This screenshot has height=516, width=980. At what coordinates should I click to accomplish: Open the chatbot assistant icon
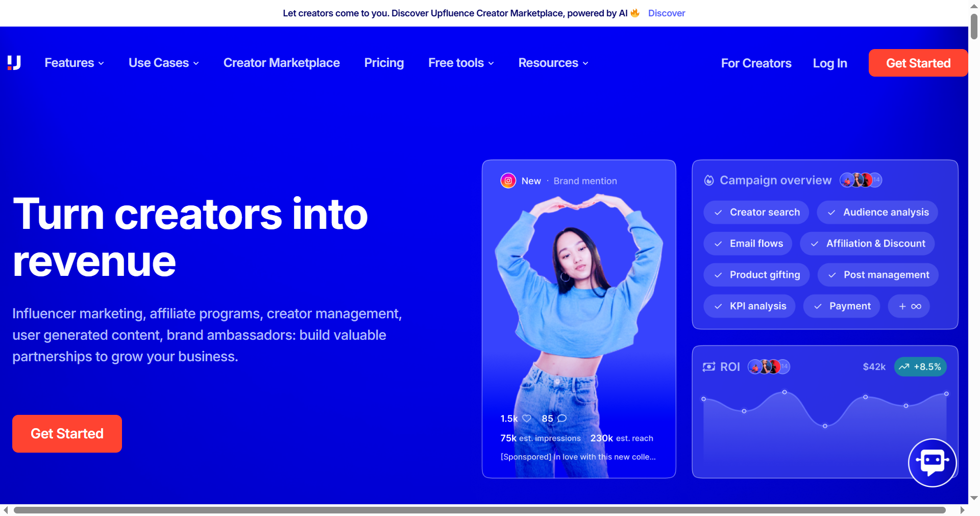(932, 462)
